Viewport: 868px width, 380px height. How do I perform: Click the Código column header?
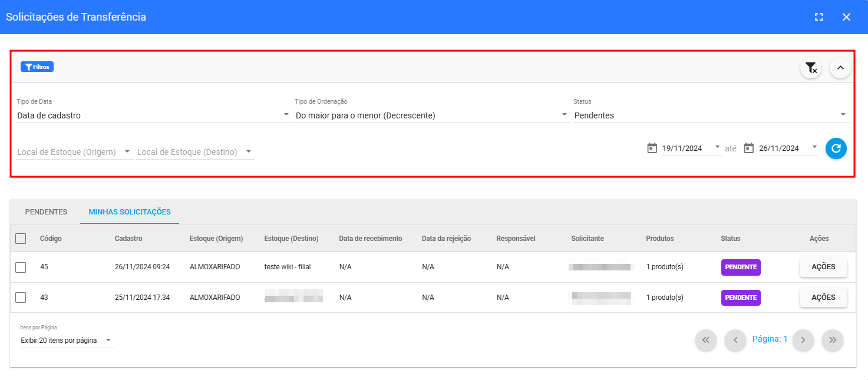(51, 239)
